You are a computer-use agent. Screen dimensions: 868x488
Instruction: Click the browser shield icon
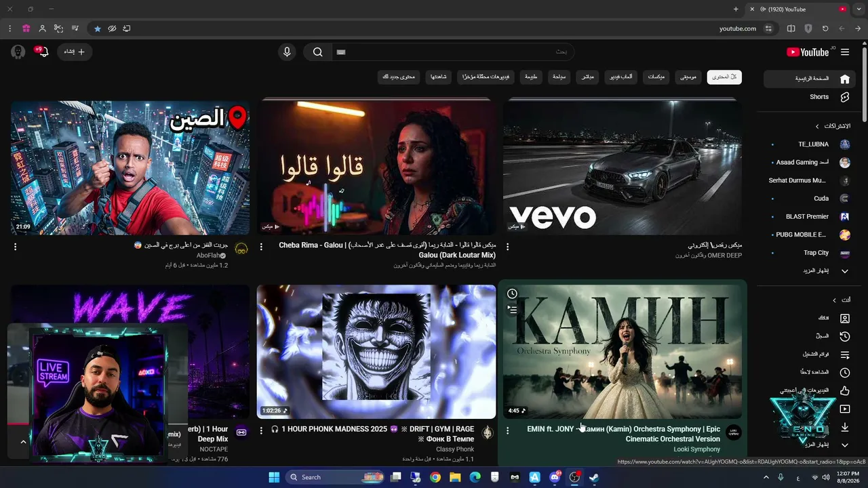pos(808,28)
